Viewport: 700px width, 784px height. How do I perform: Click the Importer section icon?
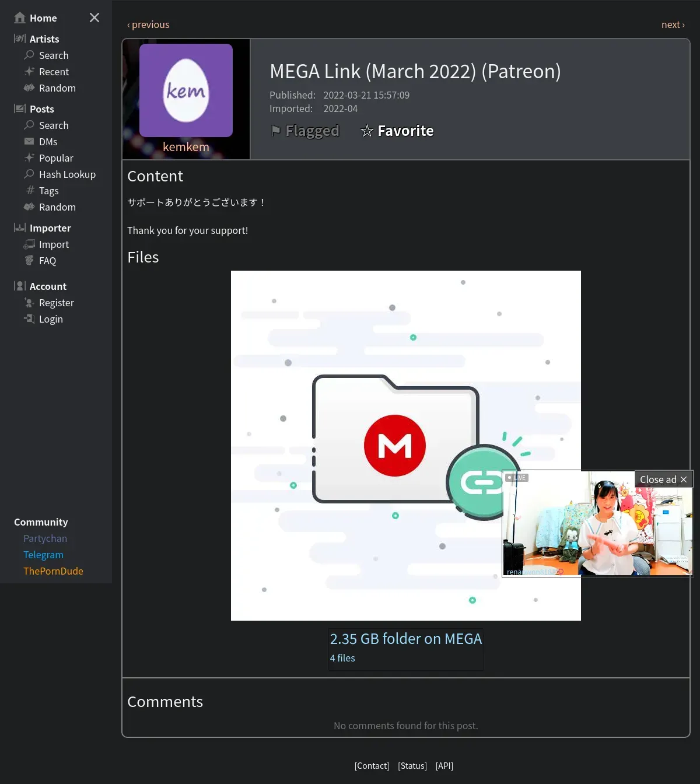point(20,228)
